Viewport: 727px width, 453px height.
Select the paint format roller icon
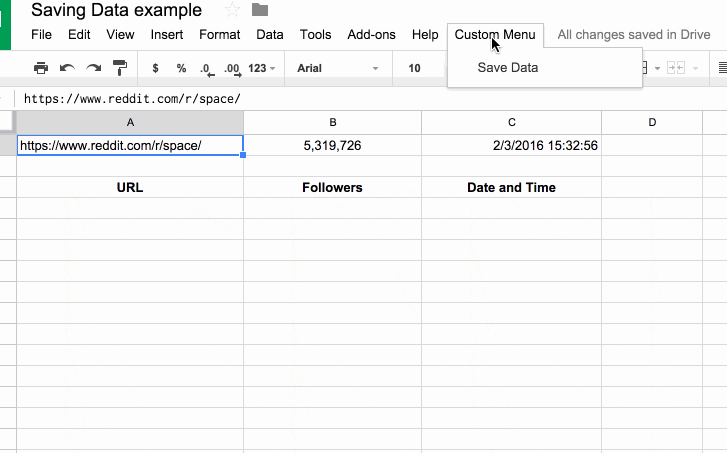click(x=120, y=68)
